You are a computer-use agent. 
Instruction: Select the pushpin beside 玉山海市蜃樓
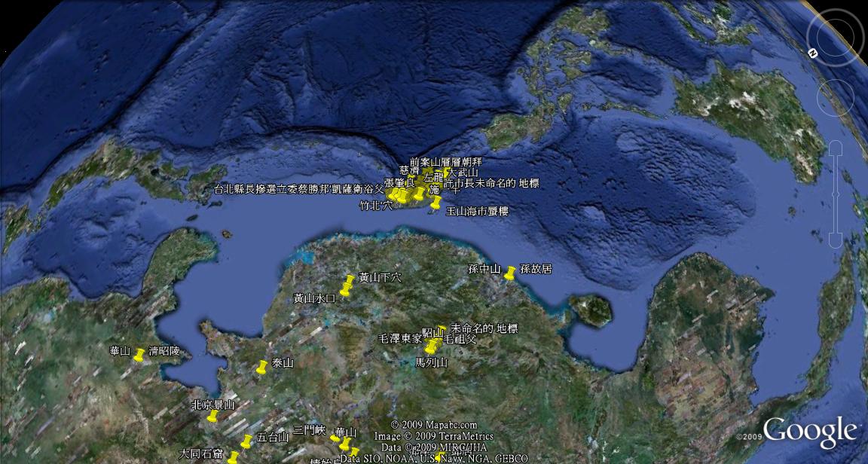436,202
